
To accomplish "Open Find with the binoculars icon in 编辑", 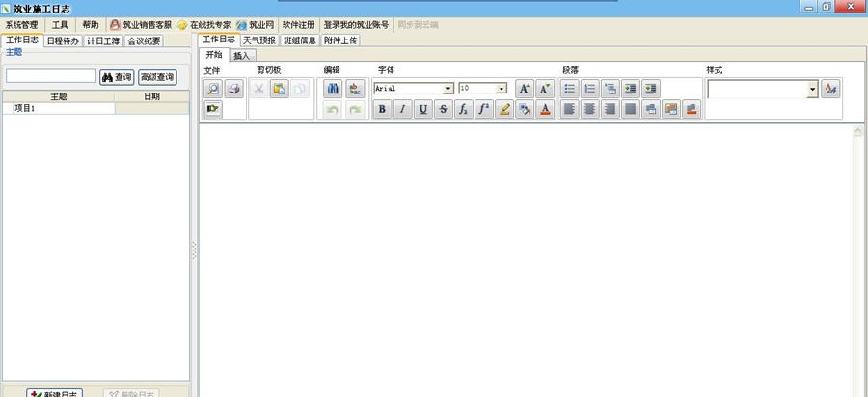I will pos(333,89).
